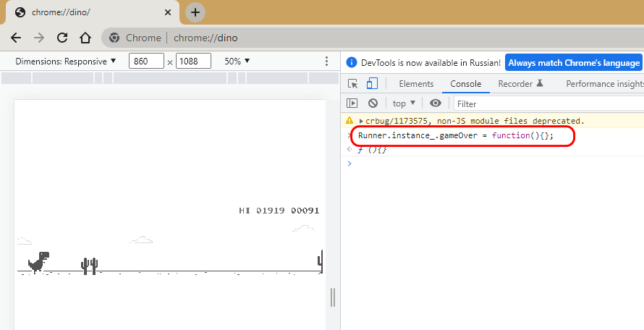Screen dimensions: 644x330
Task: Close the chrome://dino/ tab
Action: 168,12
